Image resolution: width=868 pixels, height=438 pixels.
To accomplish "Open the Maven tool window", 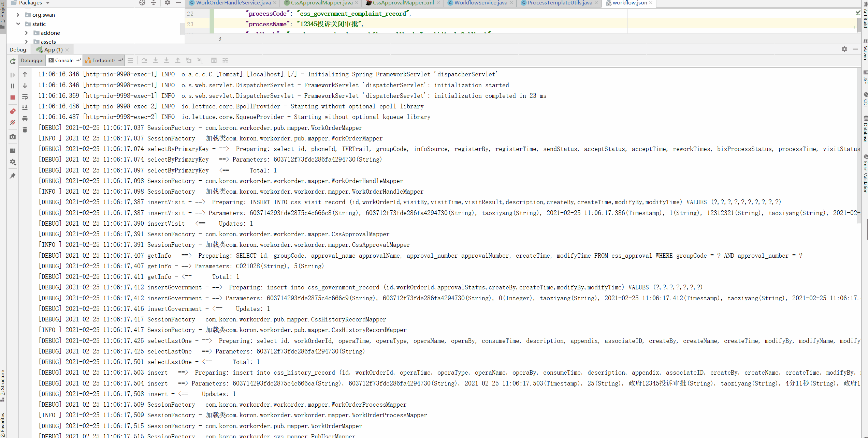I will [865, 50].
